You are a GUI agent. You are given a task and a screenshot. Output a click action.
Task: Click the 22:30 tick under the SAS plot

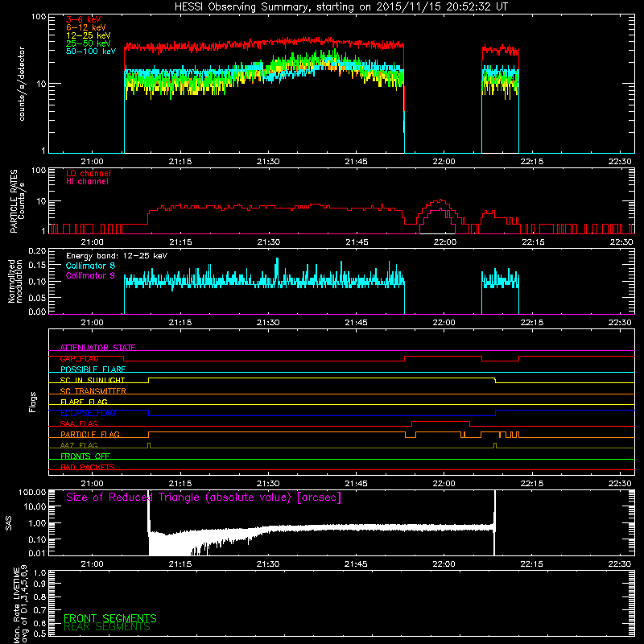[x=620, y=564]
